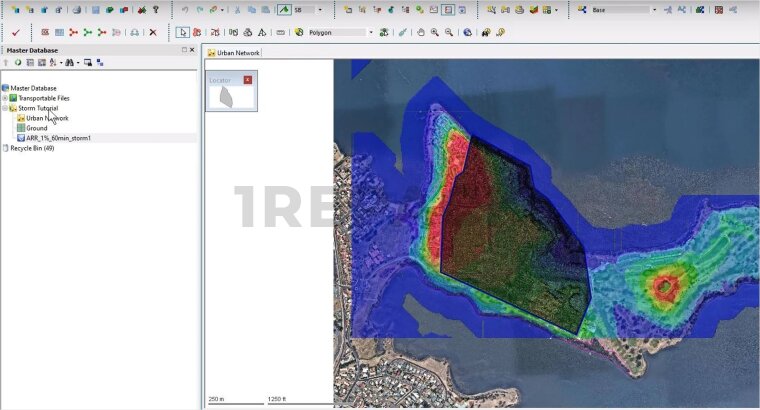Screen dimensions: 760x410
Task: Close the Locator mini window
Action: click(x=248, y=79)
